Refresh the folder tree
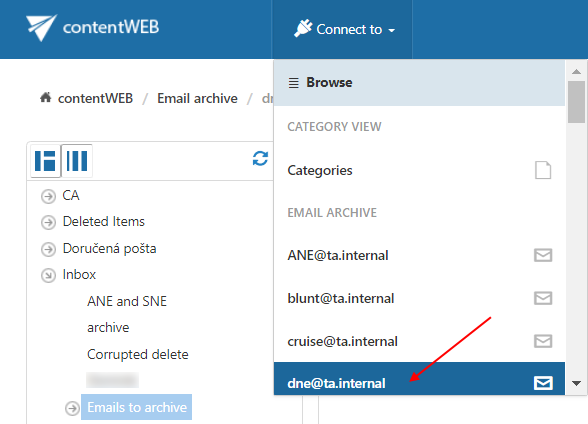This screenshot has height=424, width=588. pyautogui.click(x=260, y=158)
